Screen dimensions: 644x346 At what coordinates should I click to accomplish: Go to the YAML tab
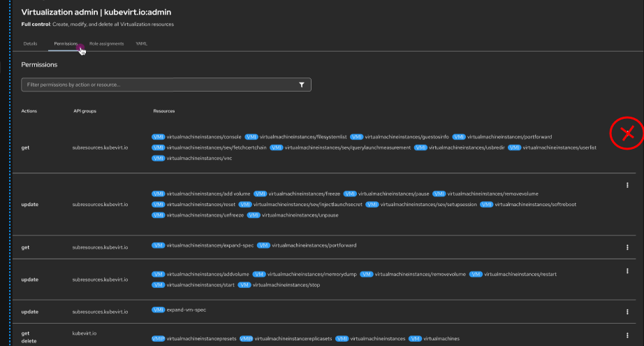click(141, 43)
